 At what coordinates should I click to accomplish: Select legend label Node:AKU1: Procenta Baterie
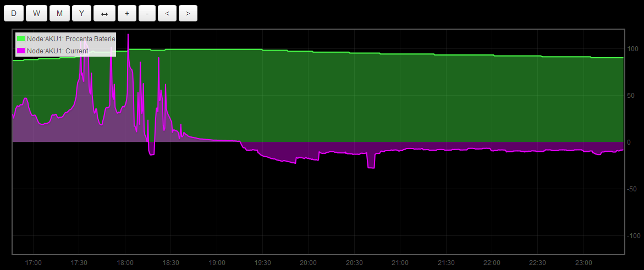(71, 38)
